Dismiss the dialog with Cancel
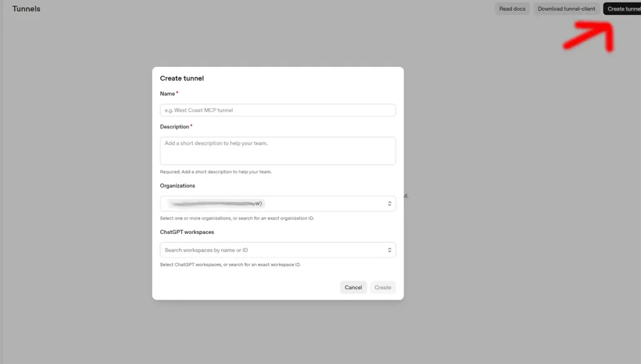The image size is (641, 364). pos(353,287)
